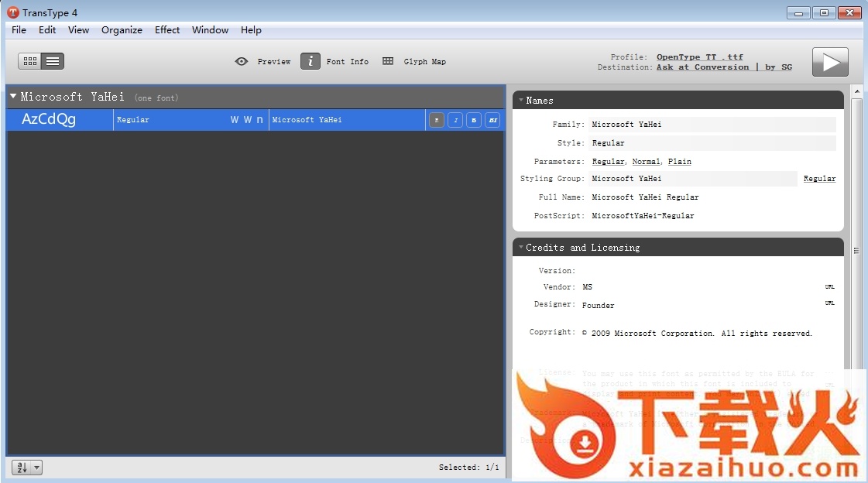868x483 pixels.
Task: Click the Family name input field
Action: coord(712,125)
